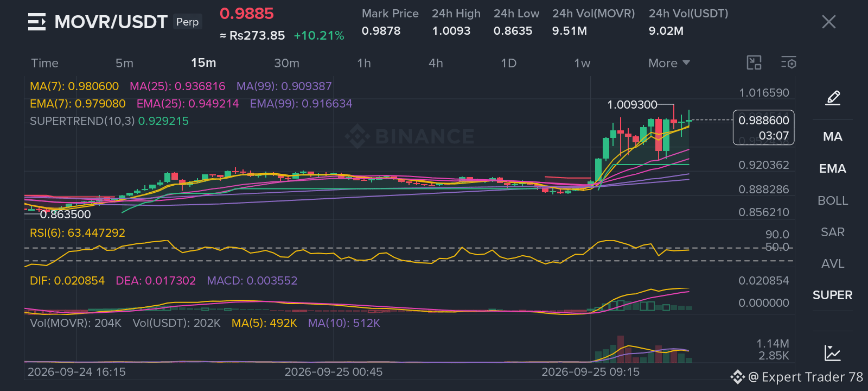Click the line chart icon in sidebar
868x391 pixels.
pyautogui.click(x=833, y=353)
